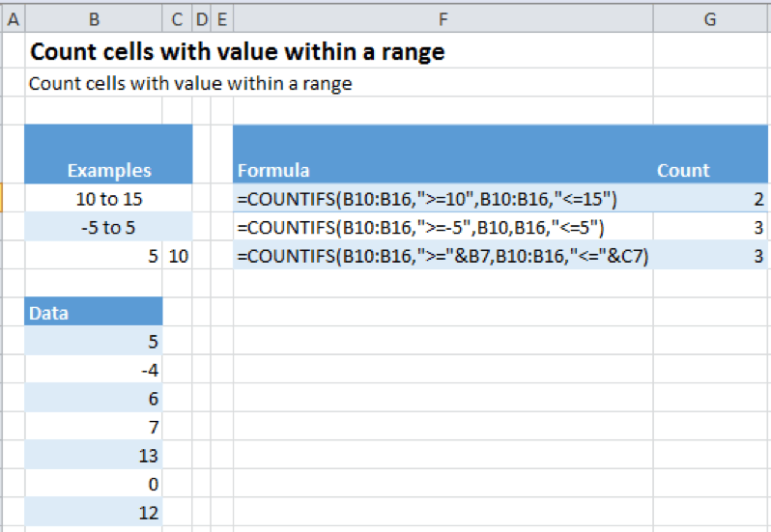Image resolution: width=771 pixels, height=532 pixels.
Task: Select the '-5 to 5' example cell
Action: [x=109, y=229]
